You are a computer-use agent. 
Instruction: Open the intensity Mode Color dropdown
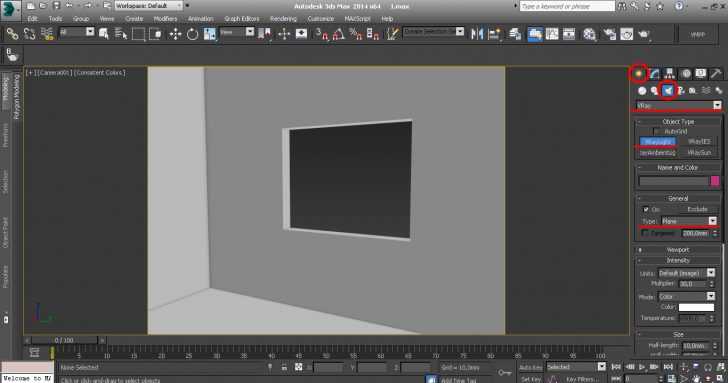[x=687, y=296]
